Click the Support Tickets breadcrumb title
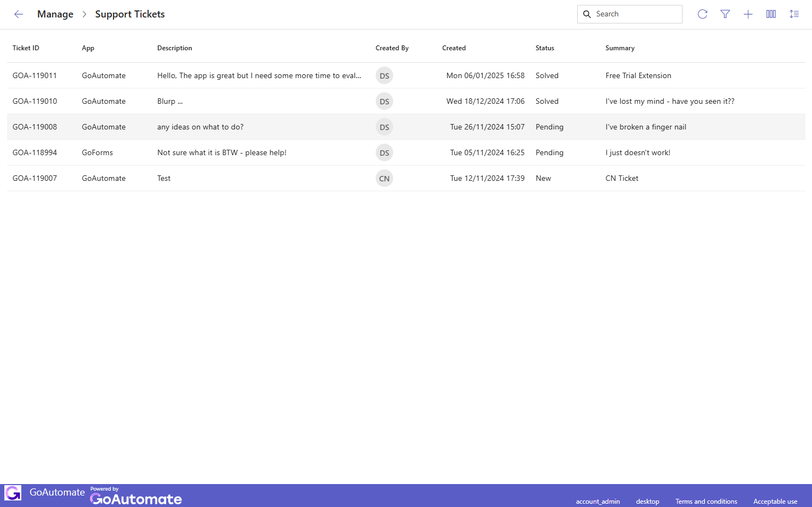This screenshot has width=812, height=507. [x=130, y=14]
